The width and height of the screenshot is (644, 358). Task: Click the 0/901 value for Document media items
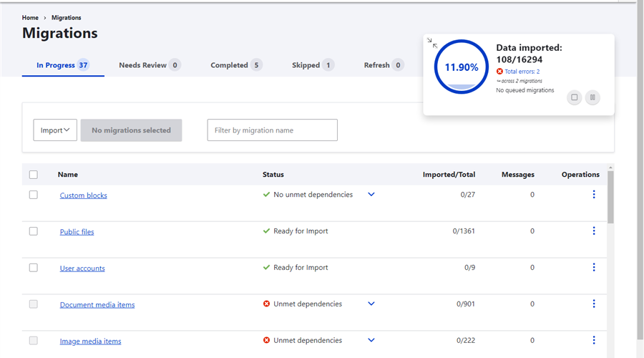tap(466, 304)
